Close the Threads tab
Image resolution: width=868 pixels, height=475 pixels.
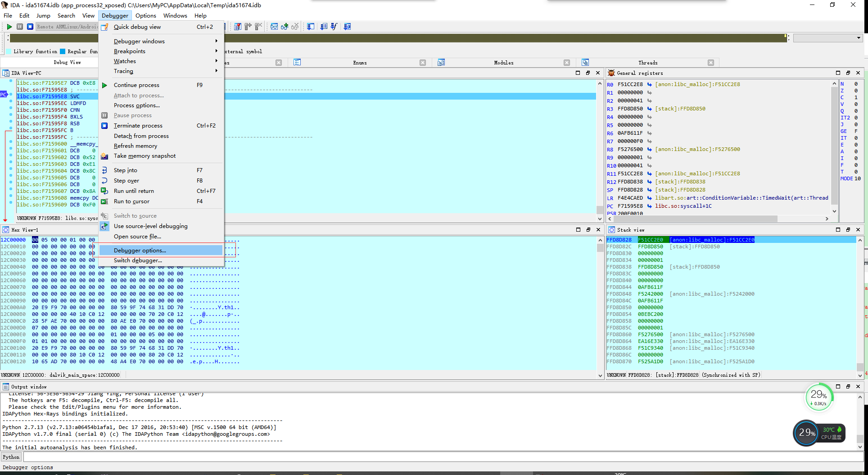[x=710, y=63]
